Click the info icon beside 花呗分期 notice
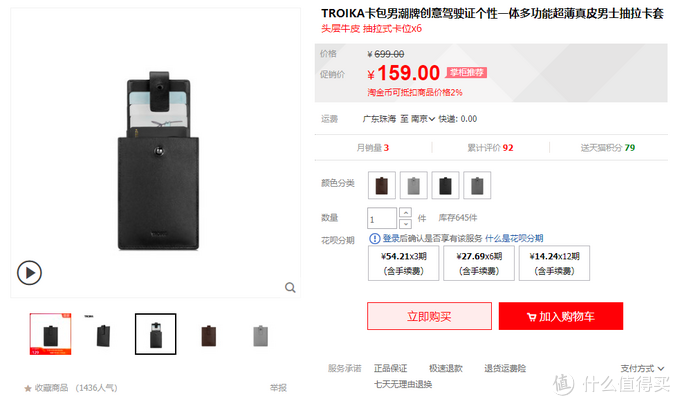This screenshot has height=406, width=680. [x=374, y=238]
